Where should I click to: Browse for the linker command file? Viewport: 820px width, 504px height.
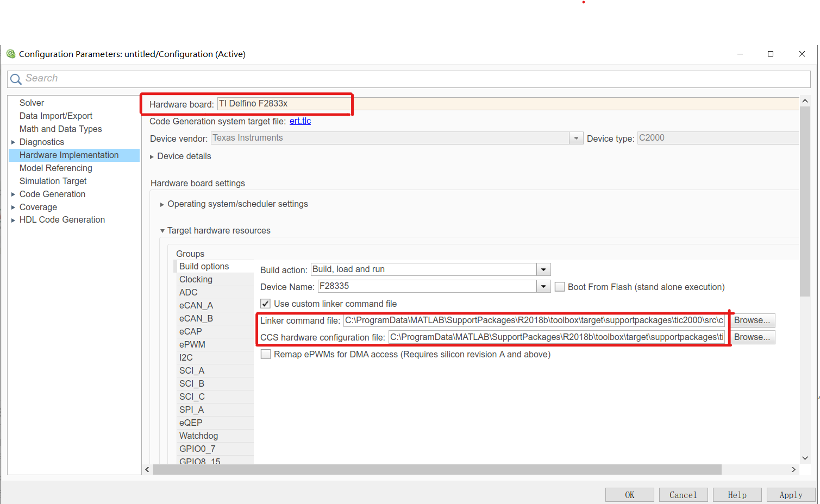752,320
